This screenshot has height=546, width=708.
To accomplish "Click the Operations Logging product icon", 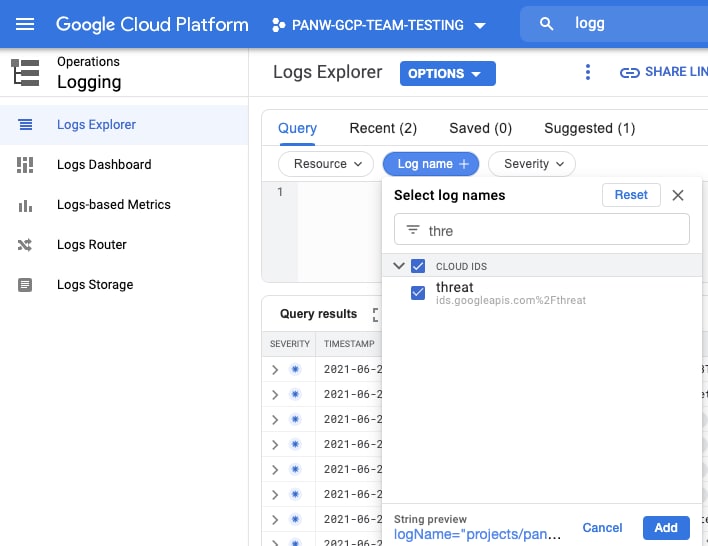I will (x=25, y=72).
